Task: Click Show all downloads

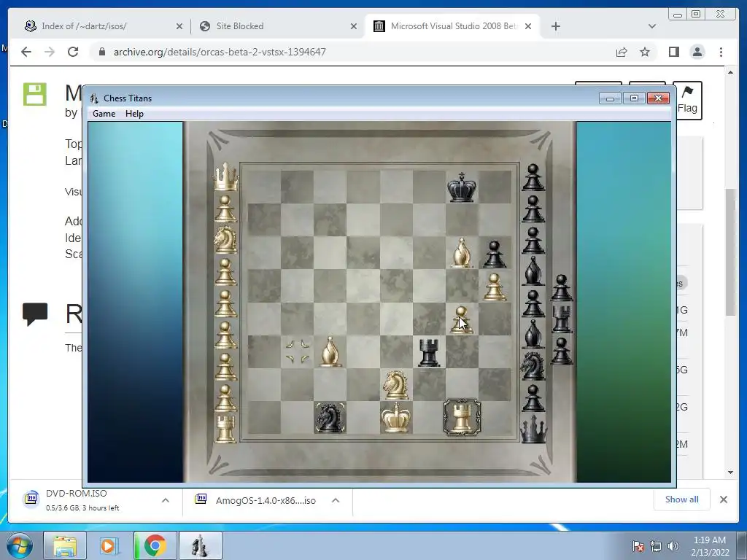Action: coord(682,499)
